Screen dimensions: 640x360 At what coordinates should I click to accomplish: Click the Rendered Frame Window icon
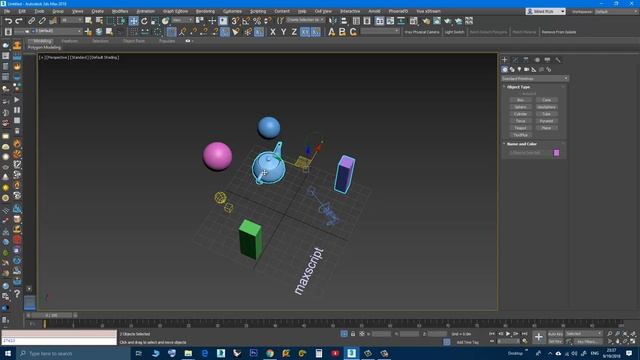(x=437, y=21)
